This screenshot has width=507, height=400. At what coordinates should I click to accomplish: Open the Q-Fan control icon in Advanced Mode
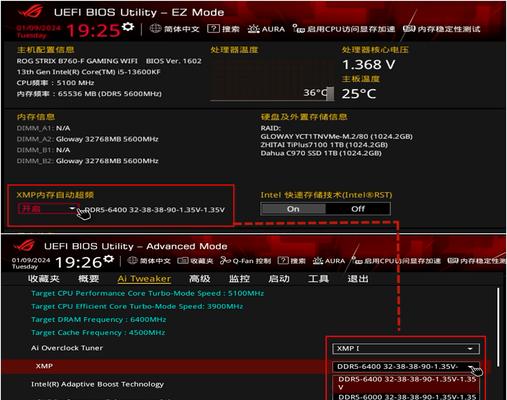click(x=225, y=261)
